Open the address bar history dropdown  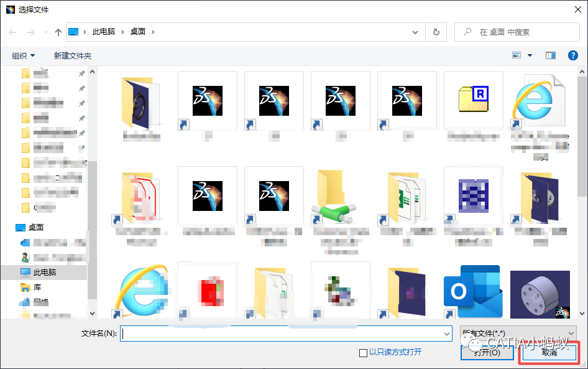[415, 32]
